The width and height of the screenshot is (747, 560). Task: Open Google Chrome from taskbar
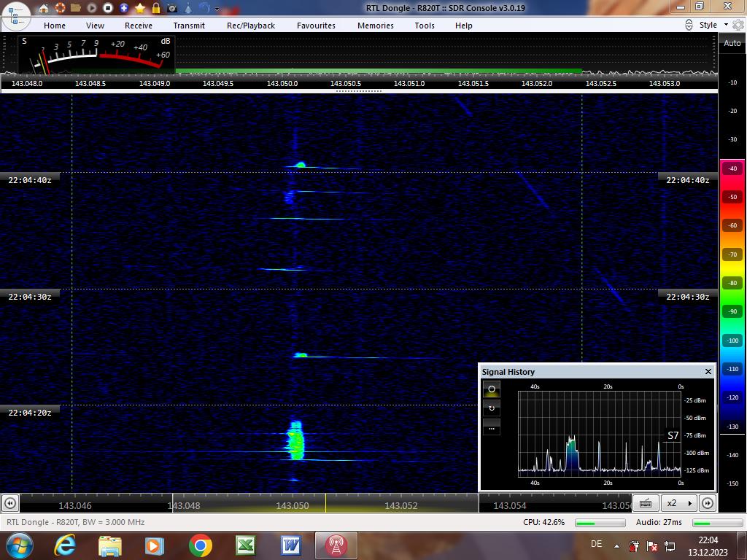[x=200, y=545]
